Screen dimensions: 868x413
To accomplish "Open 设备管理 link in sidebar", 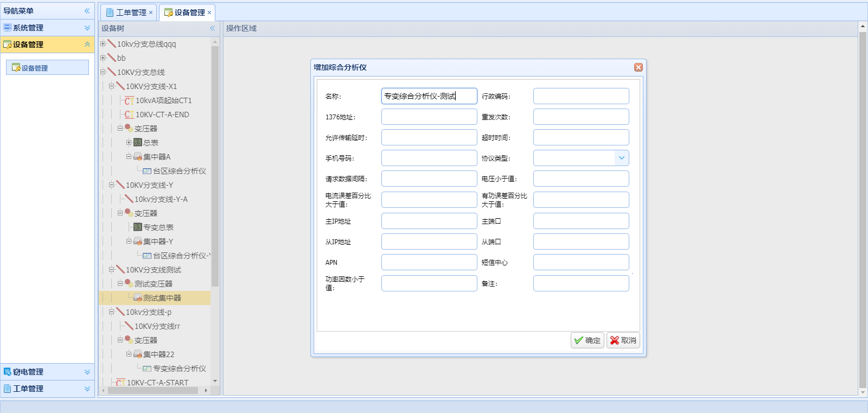I will (x=47, y=67).
